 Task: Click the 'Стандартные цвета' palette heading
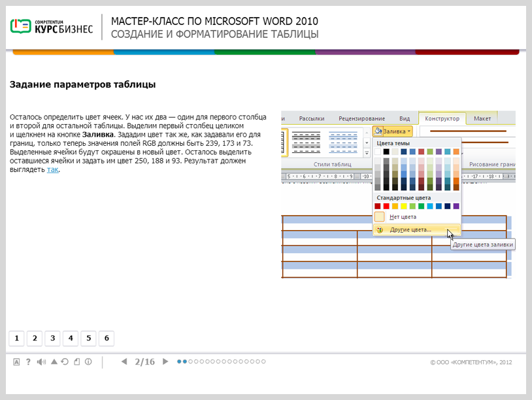tap(403, 198)
